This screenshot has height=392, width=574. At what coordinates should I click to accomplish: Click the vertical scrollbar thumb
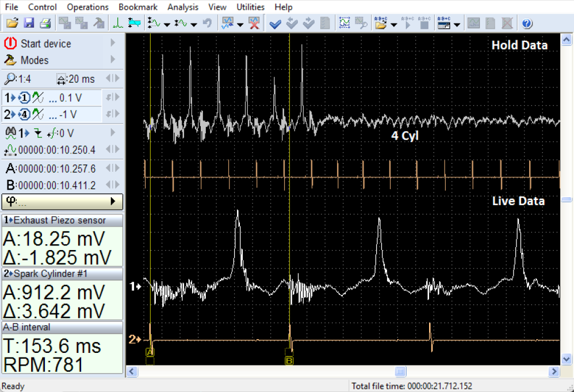[567, 199]
